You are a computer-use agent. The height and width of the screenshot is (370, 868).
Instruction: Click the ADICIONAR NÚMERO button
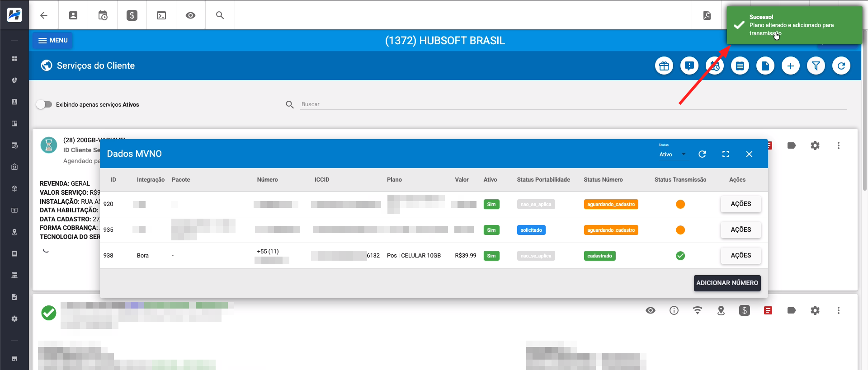coord(727,283)
